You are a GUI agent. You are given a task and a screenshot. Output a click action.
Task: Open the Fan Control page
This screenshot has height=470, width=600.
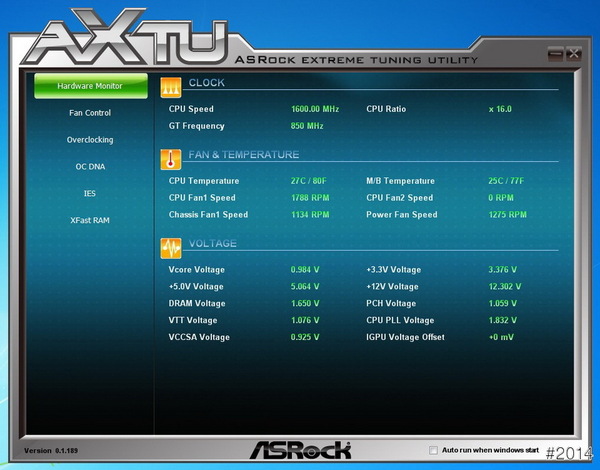point(90,113)
